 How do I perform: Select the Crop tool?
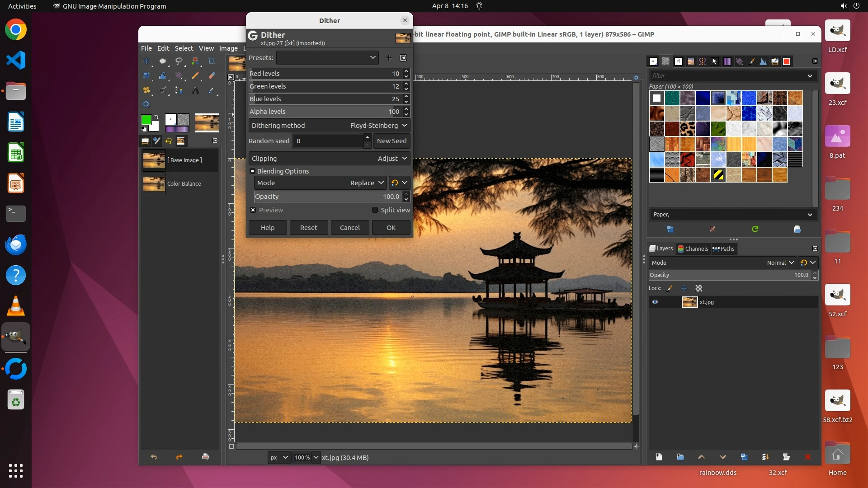(212, 61)
